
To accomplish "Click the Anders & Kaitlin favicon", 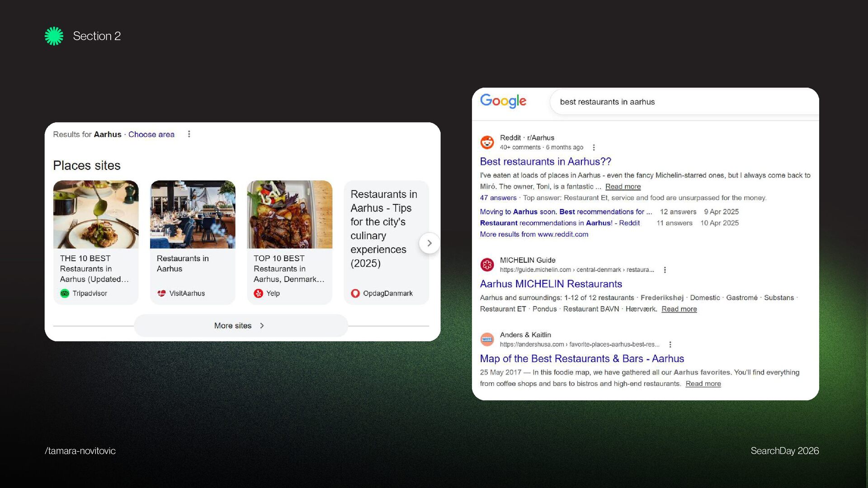I will tap(487, 339).
